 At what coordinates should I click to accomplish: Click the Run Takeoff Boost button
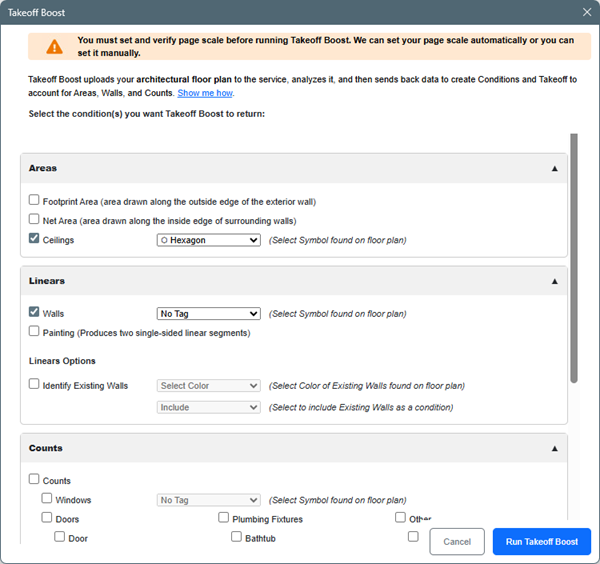[x=542, y=542]
